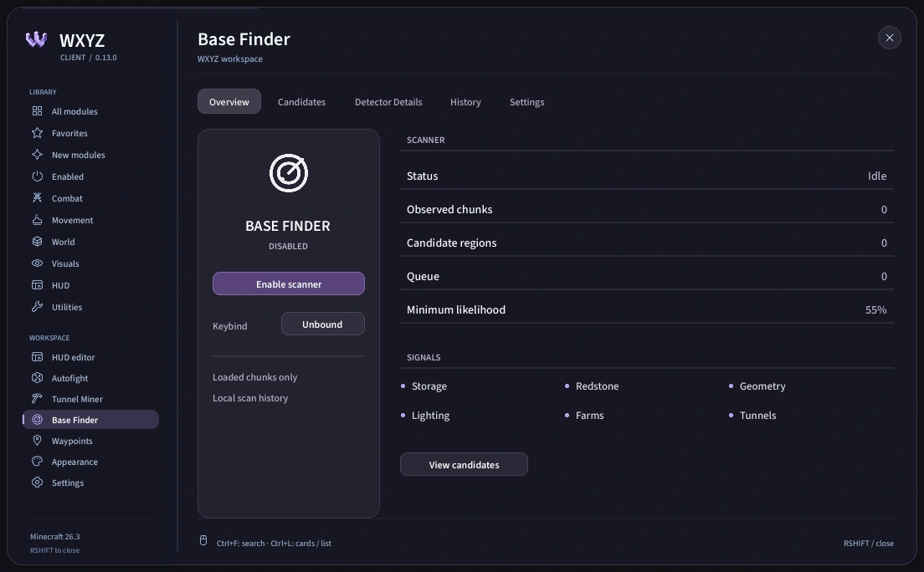Open Tunnel Miner workspace item
The width and height of the screenshot is (924, 572).
90,399
